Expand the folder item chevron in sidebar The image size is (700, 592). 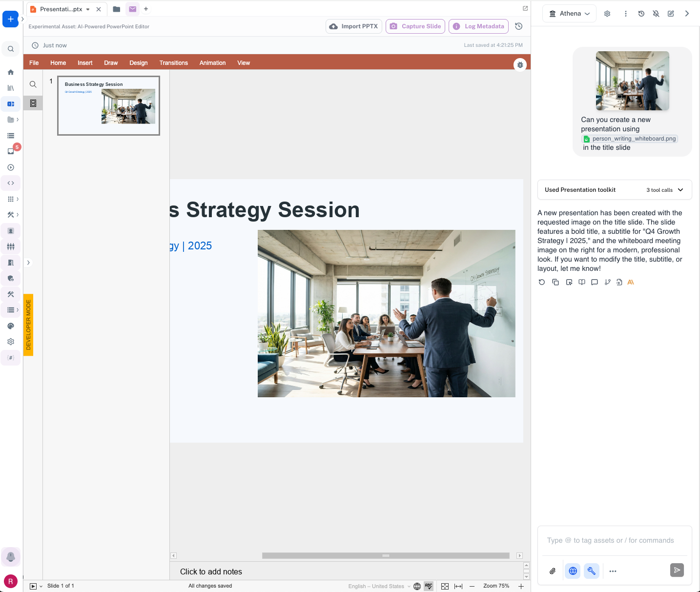[18, 120]
